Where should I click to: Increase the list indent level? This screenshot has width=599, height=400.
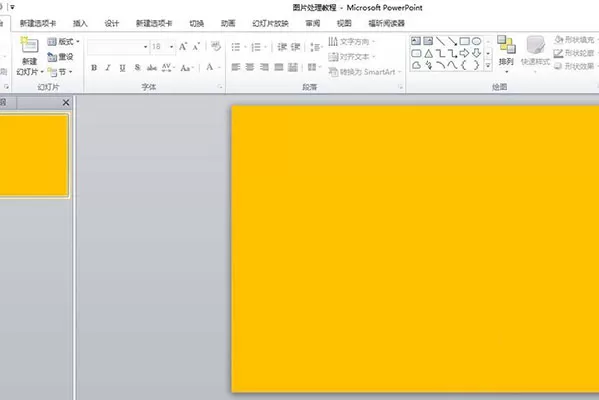[295, 47]
